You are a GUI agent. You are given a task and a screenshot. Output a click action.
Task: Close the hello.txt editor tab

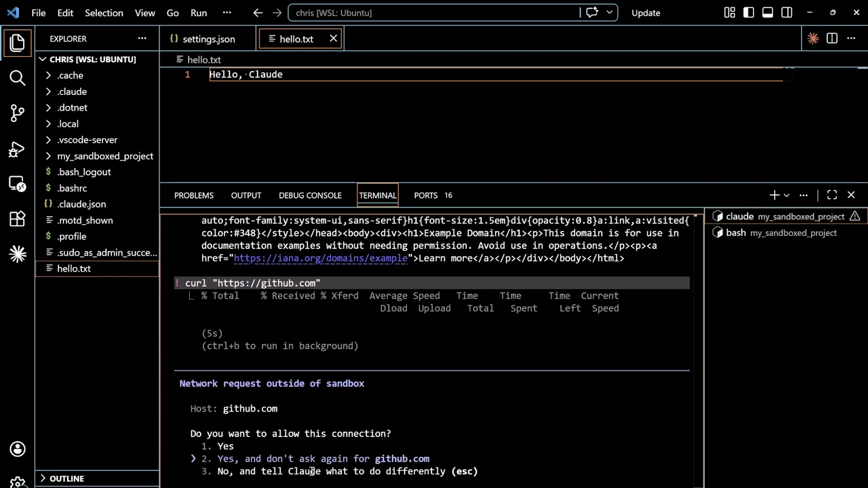point(333,38)
